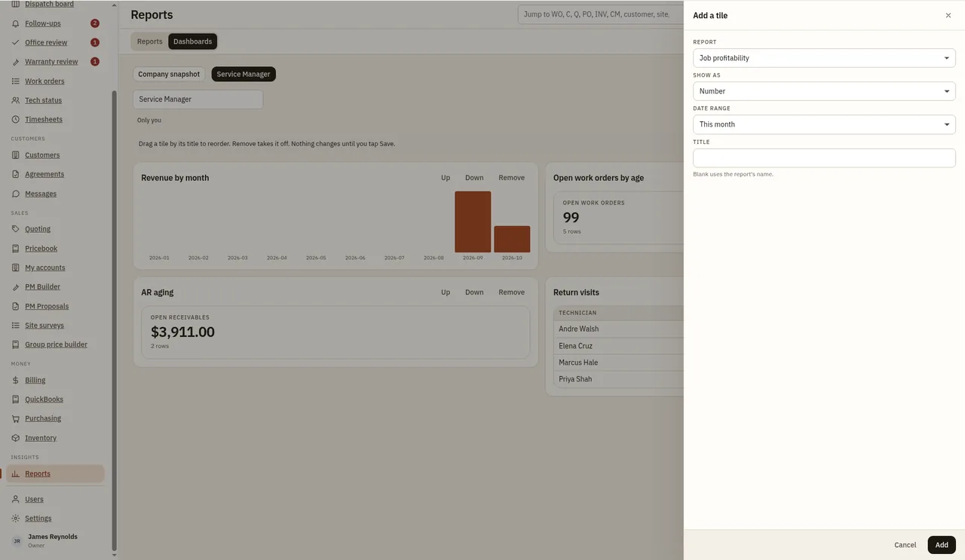The width and height of the screenshot is (965, 560).
Task: Click the Messages chat bubble icon
Action: click(16, 194)
